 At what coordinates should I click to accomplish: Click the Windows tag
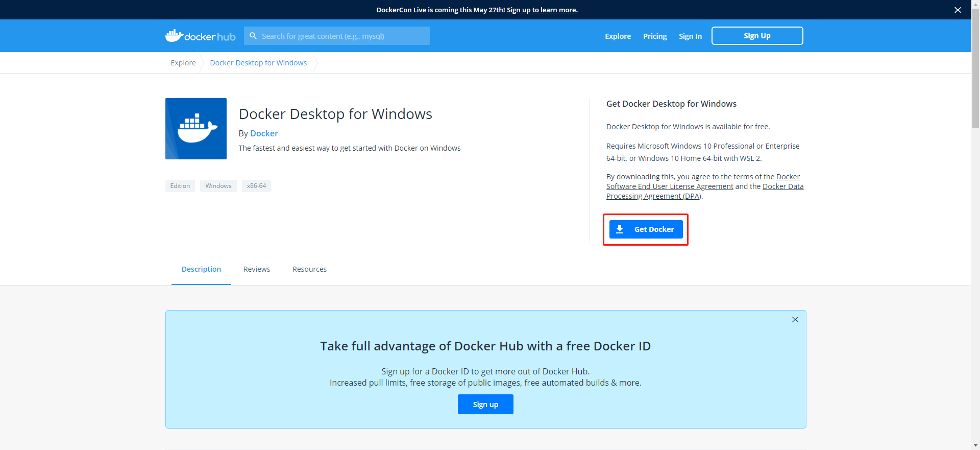tap(218, 186)
